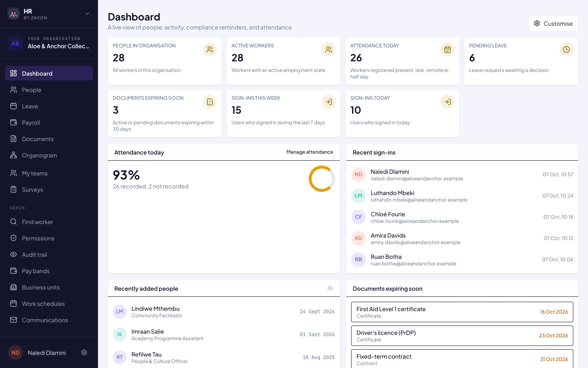Click People in Organisation card icon
Screen dimensions: 588x368
point(210,49)
